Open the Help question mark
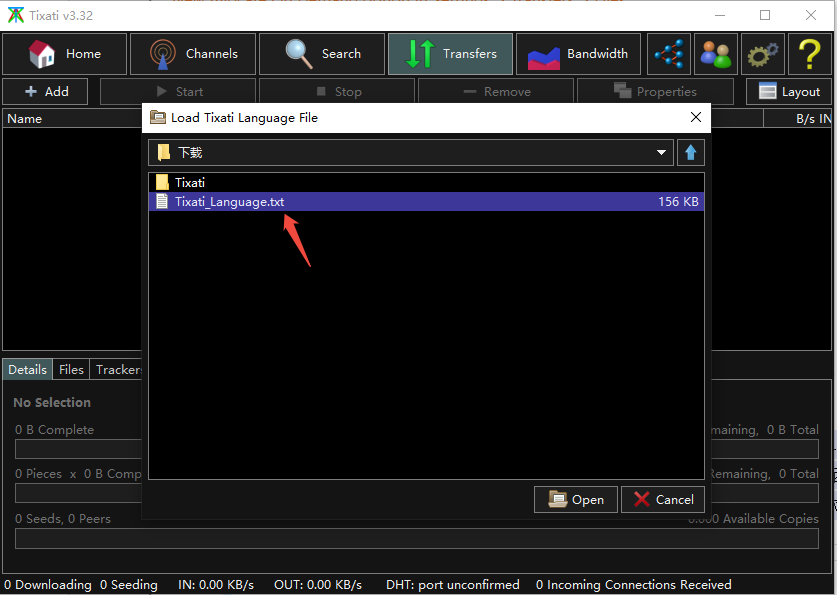 coord(810,54)
